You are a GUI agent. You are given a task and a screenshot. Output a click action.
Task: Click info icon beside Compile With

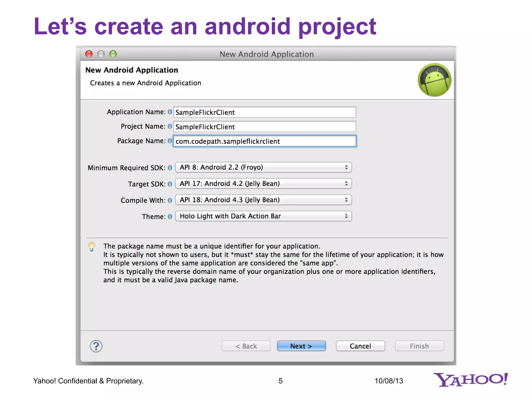(x=170, y=200)
